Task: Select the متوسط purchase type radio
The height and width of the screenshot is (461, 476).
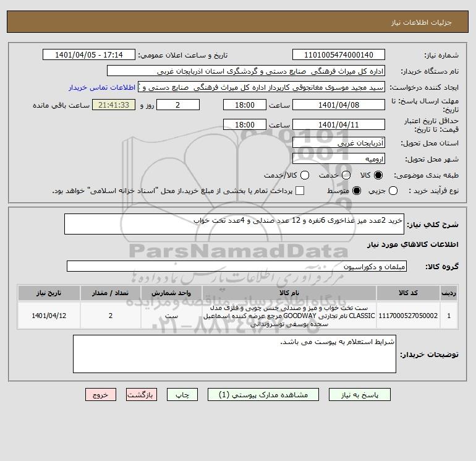Action: pyautogui.click(x=357, y=191)
